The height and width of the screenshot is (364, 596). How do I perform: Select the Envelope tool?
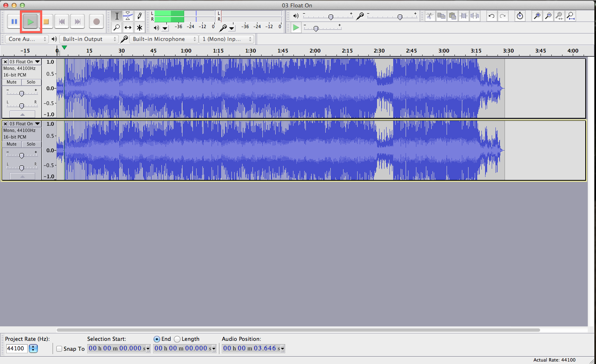pos(128,16)
